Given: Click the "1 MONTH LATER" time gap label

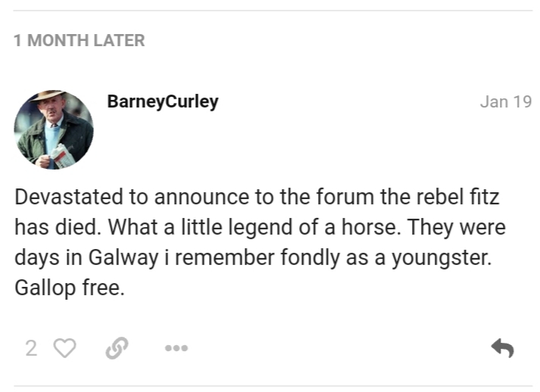Looking at the screenshot, I should point(79,41).
